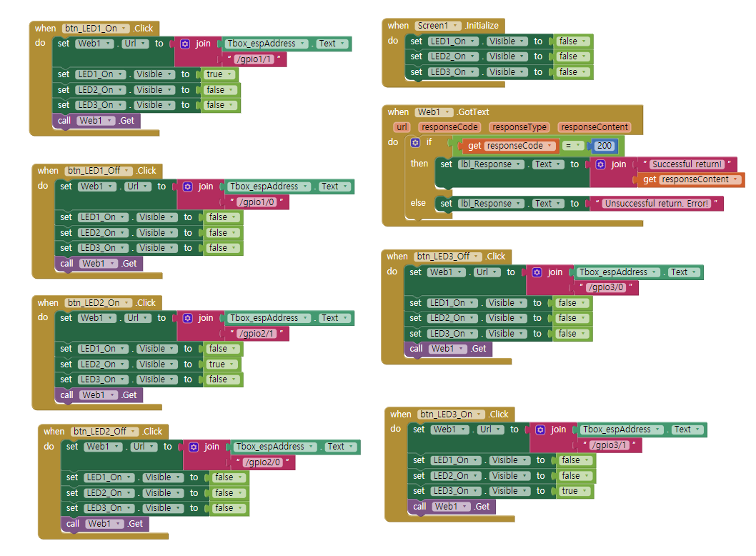
Task: Toggle LED1_On false value in Screen1.Initialize
Action: tap(573, 41)
